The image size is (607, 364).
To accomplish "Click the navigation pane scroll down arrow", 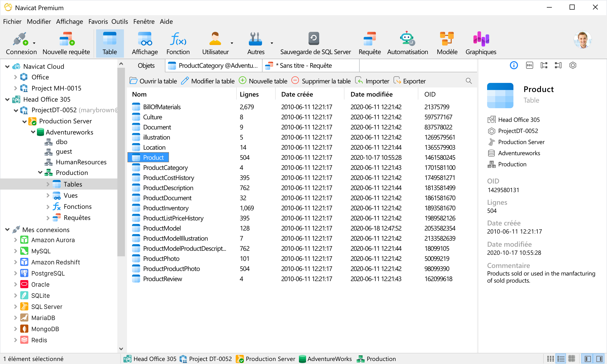I will (x=121, y=349).
